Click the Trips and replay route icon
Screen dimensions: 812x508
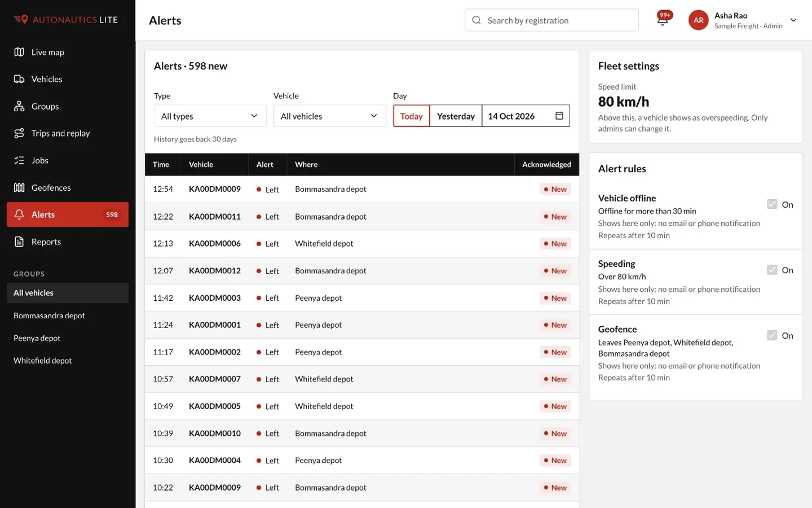tap(19, 133)
